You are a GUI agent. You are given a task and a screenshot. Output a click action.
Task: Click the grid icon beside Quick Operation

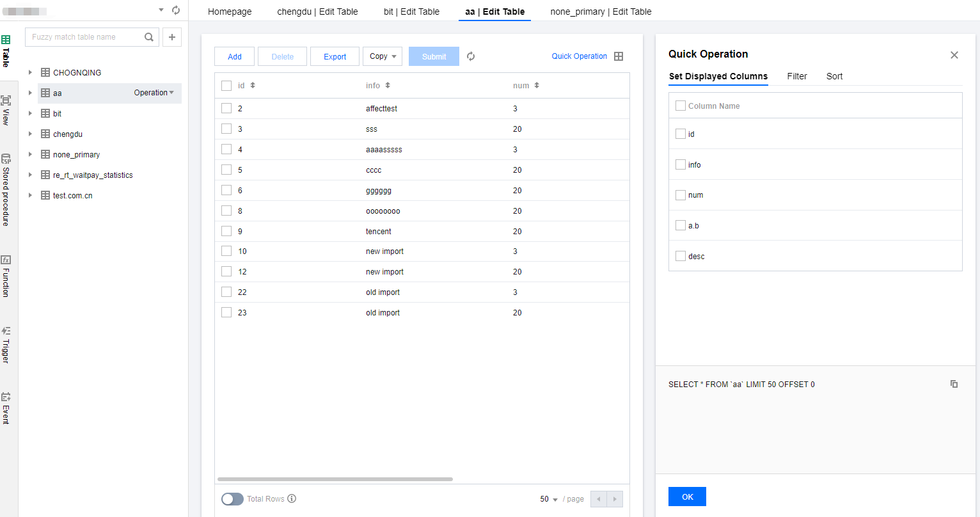pyautogui.click(x=619, y=56)
